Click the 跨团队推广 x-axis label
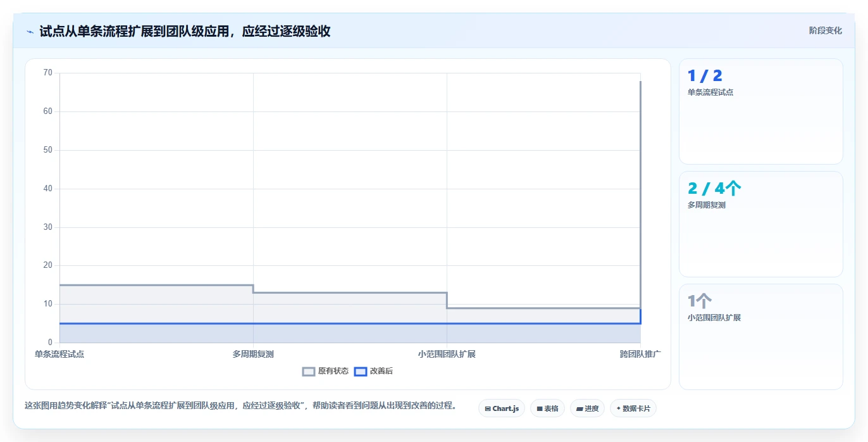The height and width of the screenshot is (442, 868). [640, 354]
